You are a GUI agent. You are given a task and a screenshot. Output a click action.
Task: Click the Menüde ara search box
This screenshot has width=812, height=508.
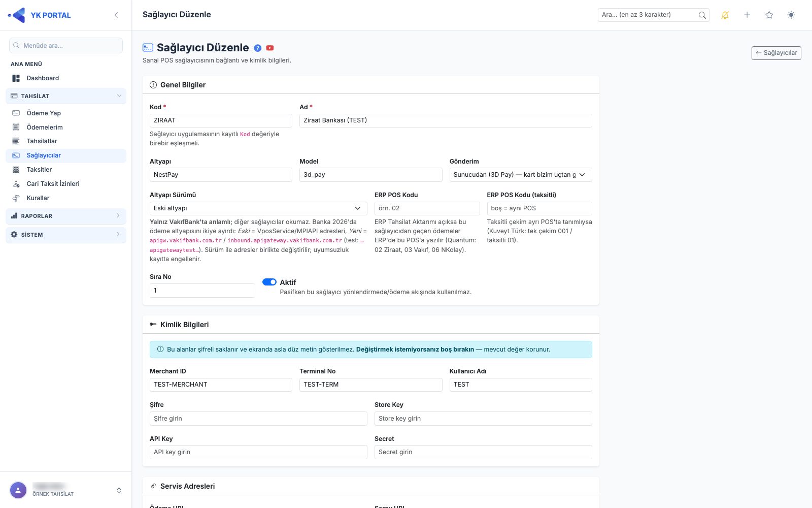tap(66, 46)
